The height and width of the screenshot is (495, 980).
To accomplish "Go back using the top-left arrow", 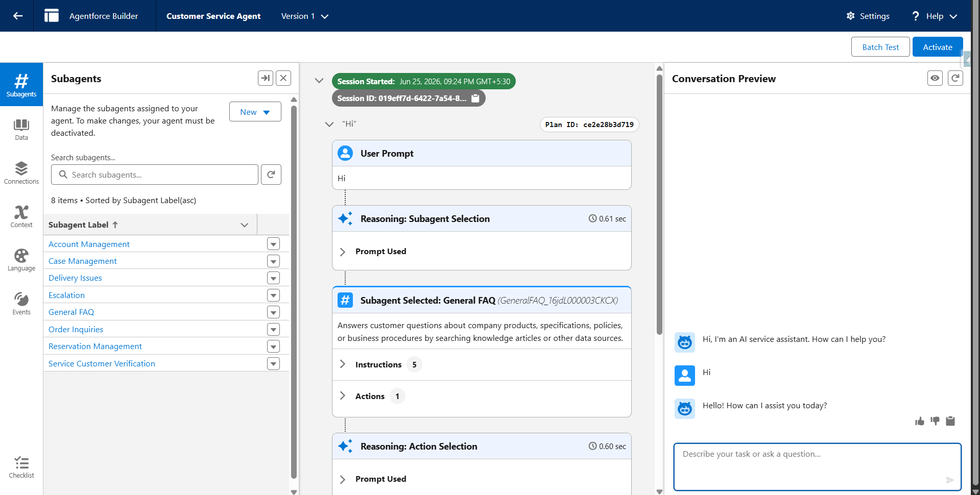I will pos(18,16).
